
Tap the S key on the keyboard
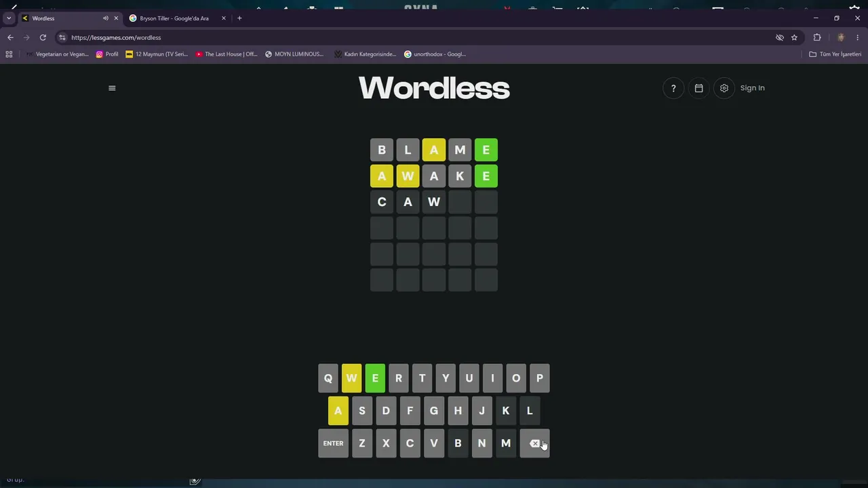coord(362,411)
